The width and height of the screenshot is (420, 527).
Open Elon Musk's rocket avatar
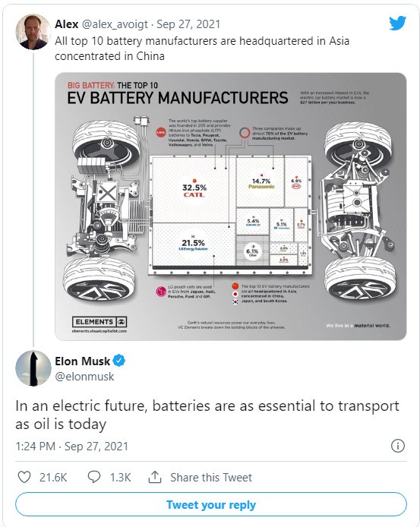pyautogui.click(x=33, y=368)
